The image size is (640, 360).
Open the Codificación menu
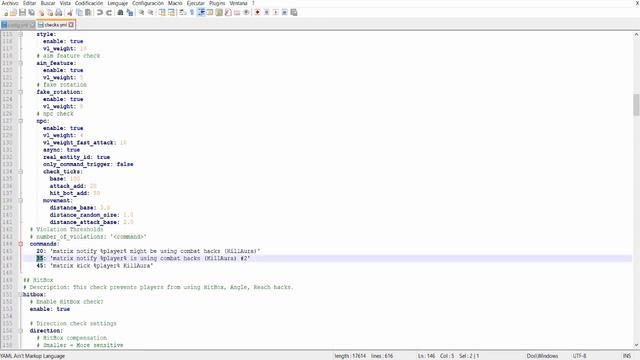(89, 3)
